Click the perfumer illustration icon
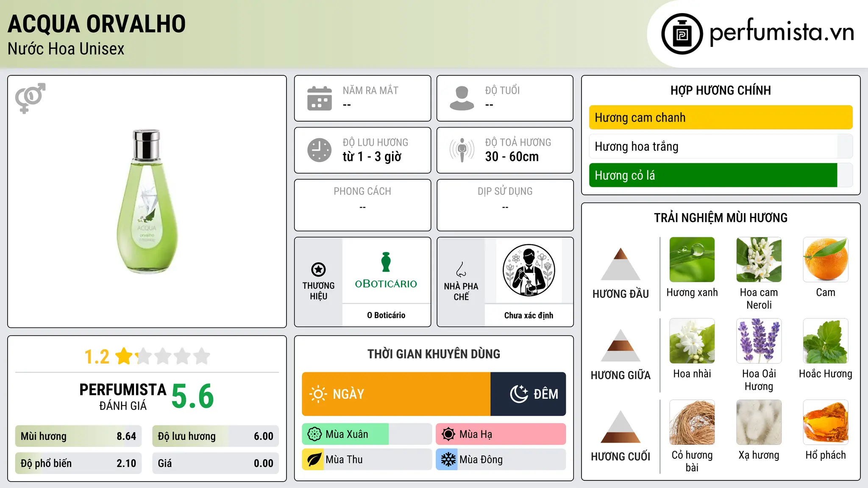868x488 pixels. [x=529, y=270]
